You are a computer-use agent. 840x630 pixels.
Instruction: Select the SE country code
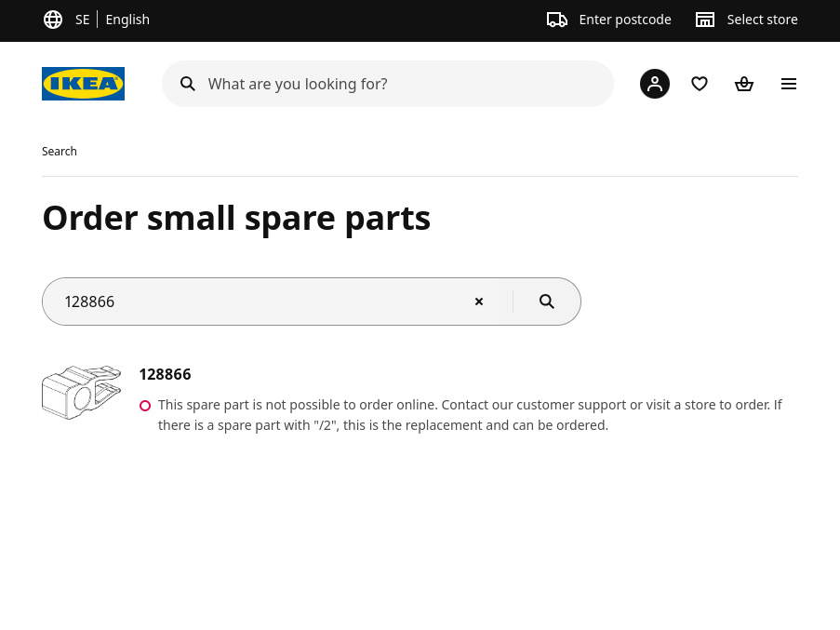point(82,20)
